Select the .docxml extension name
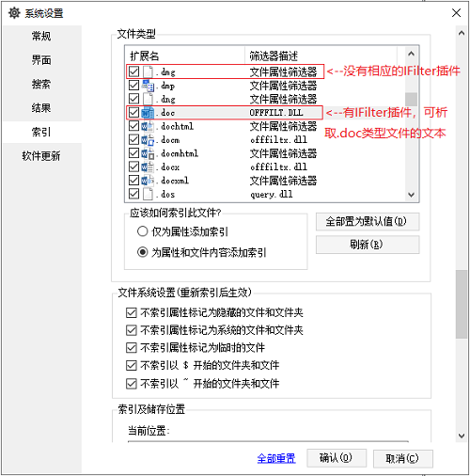This screenshot has width=470, height=476. (172, 181)
